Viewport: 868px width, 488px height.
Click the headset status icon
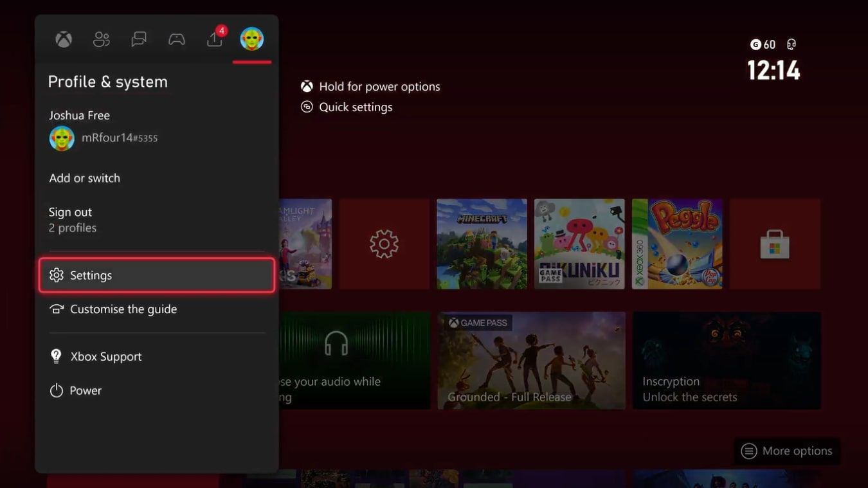[x=791, y=44]
